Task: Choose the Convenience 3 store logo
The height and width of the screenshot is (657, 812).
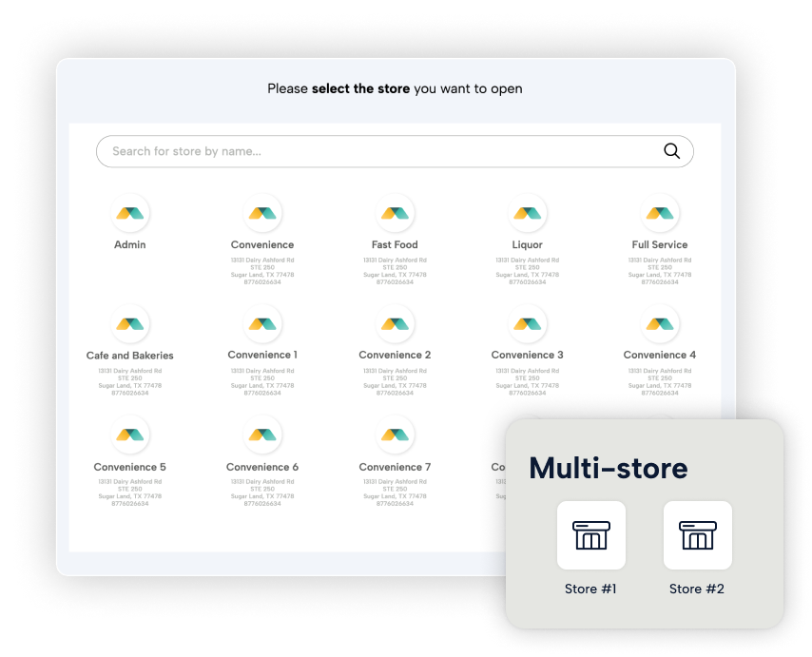Action: coord(528,323)
